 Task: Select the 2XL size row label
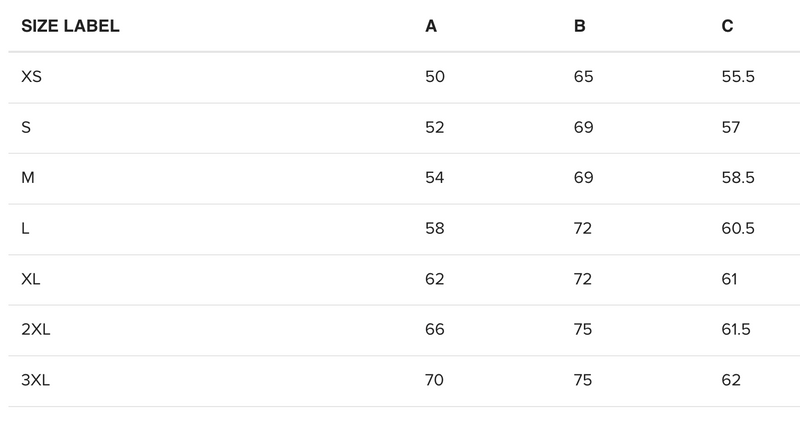pyautogui.click(x=35, y=330)
